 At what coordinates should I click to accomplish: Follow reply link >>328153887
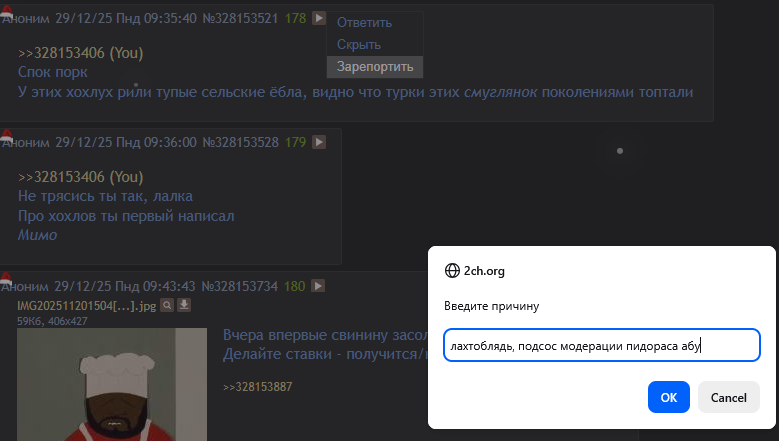pyautogui.click(x=257, y=387)
